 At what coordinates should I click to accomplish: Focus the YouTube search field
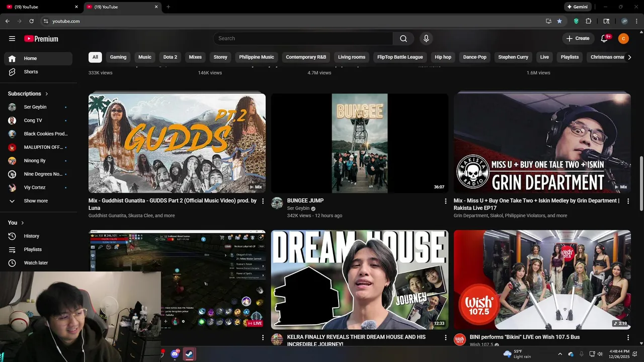coord(303,39)
